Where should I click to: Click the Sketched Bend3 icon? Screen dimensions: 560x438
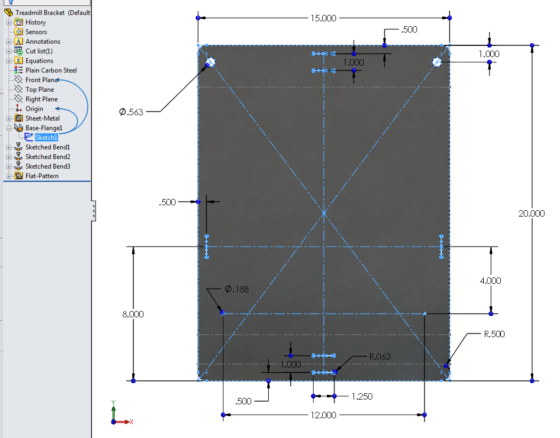[19, 166]
